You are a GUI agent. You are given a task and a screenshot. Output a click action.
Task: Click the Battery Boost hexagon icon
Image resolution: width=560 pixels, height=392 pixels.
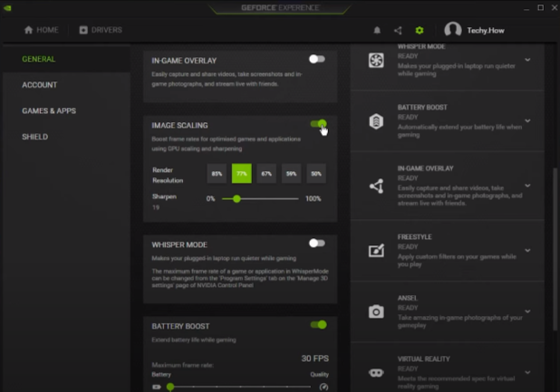(x=376, y=121)
